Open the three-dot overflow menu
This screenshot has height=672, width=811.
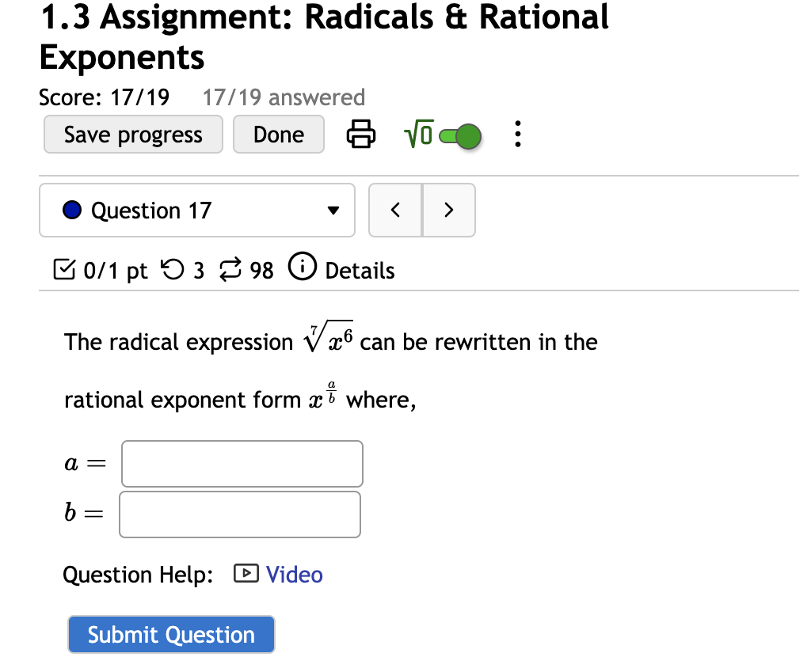pos(518,134)
